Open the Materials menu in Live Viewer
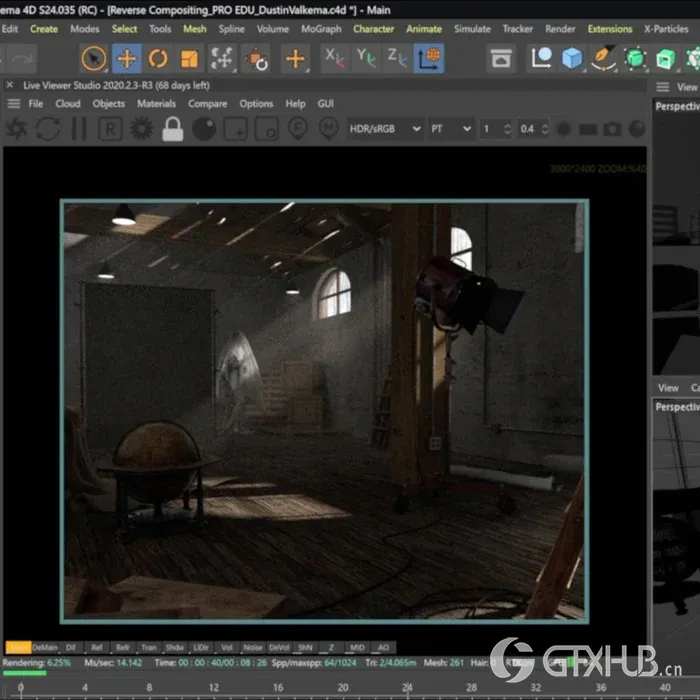This screenshot has width=700, height=700. pyautogui.click(x=156, y=104)
